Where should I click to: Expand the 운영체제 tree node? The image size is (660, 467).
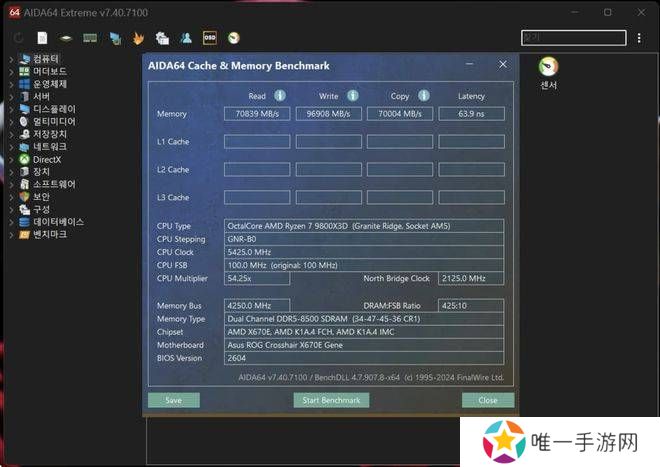click(11, 84)
